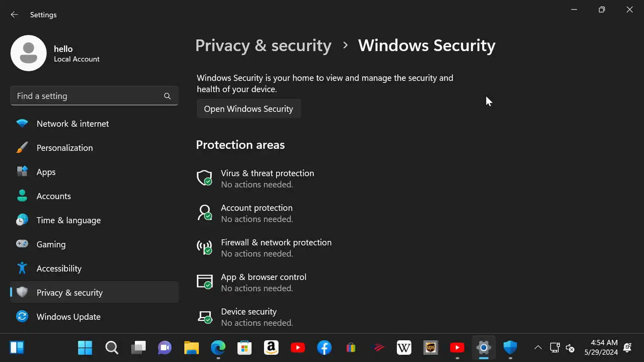This screenshot has width=644, height=362.
Task: Open Microsoft Edge from the taskbar
Action: tap(218, 348)
